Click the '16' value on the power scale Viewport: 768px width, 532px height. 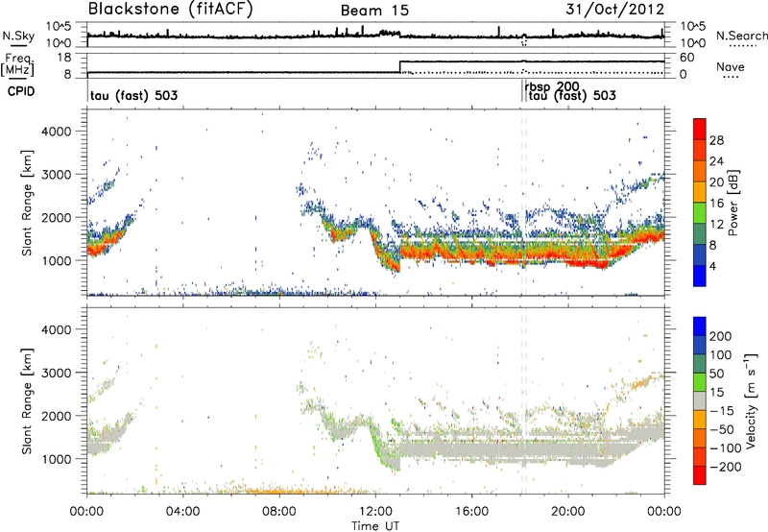[x=716, y=204]
